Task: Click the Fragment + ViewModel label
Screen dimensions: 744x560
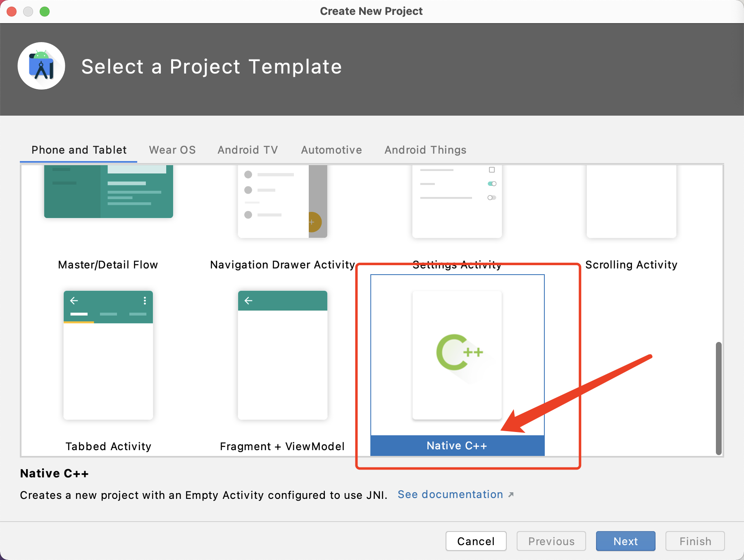Action: tap(282, 446)
